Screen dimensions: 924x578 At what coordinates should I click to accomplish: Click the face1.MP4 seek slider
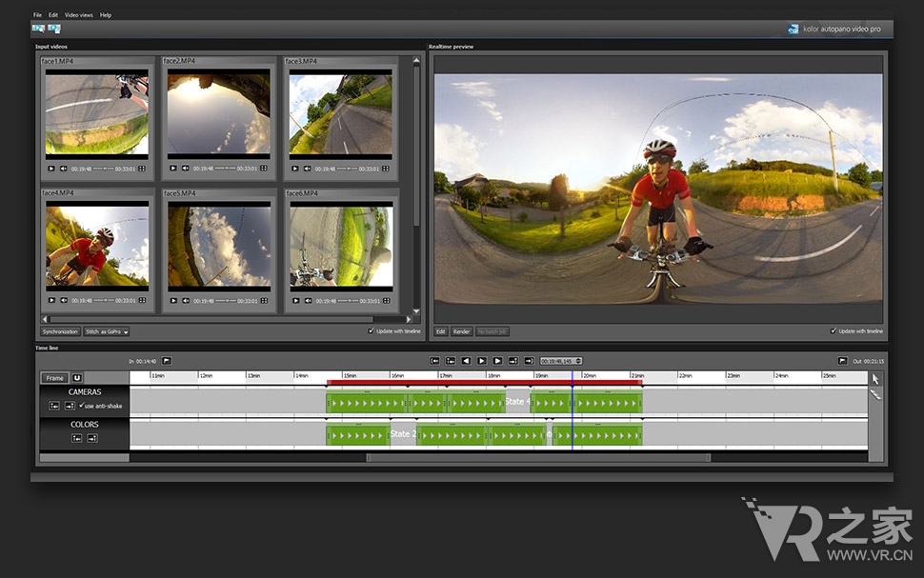103,169
